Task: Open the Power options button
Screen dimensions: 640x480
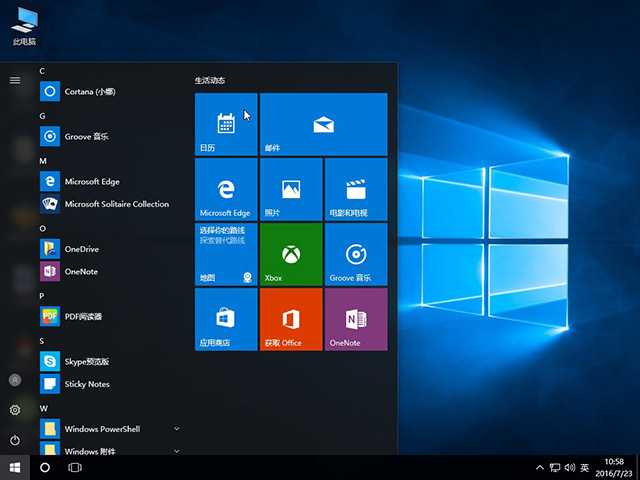Action: [x=15, y=440]
